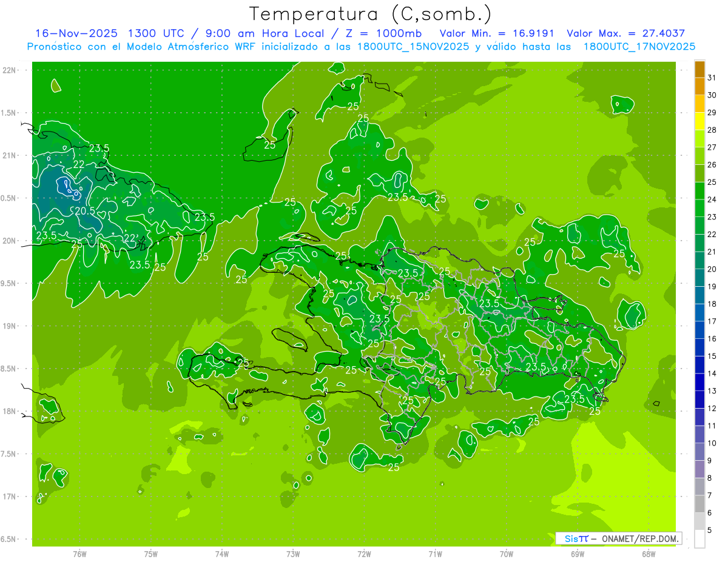The image size is (728, 562).
Task: Click the '74W' longitude axis label
Action: [x=222, y=554]
